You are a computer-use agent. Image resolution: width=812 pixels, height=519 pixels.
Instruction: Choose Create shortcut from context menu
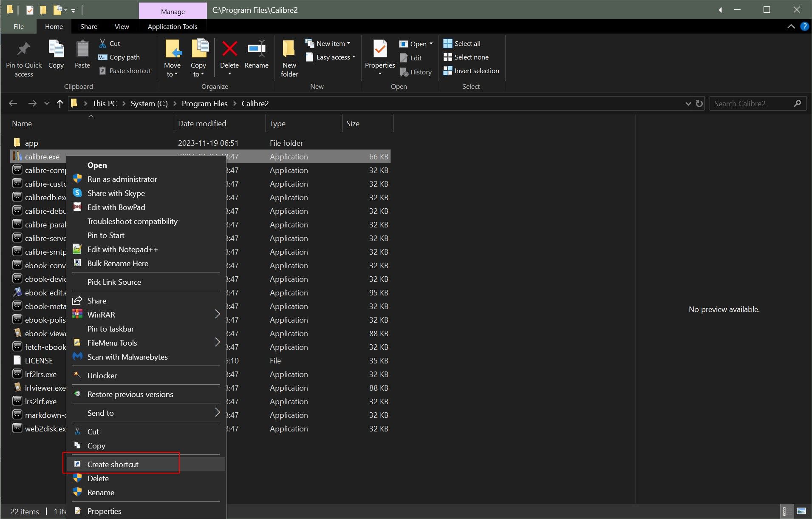coord(113,464)
